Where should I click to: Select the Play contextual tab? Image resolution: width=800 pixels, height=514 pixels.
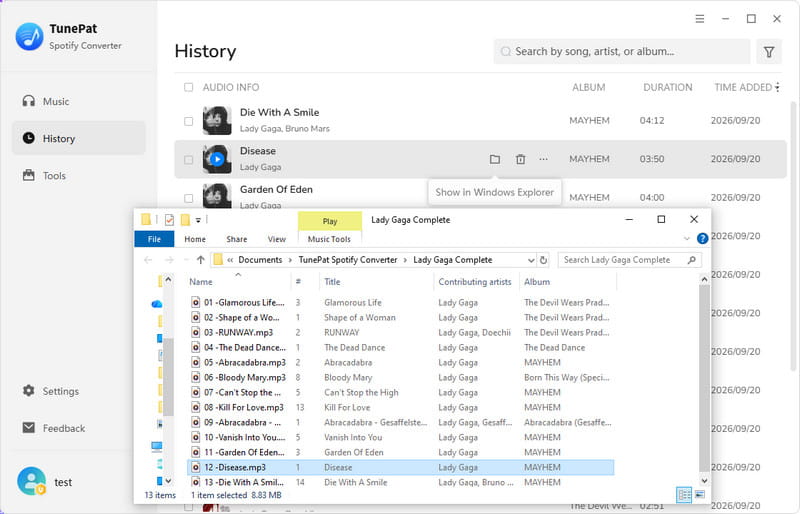[330, 221]
